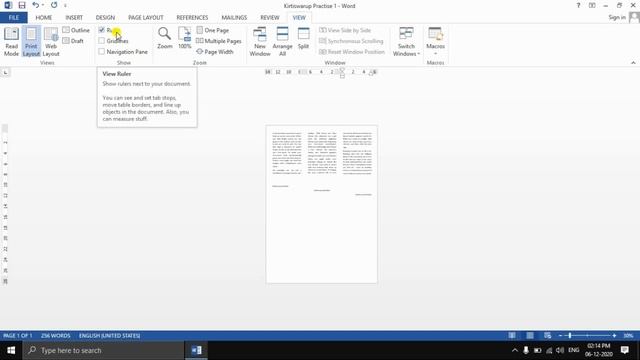Click horizontal ruler above page
640x360 pixels.
(322, 72)
